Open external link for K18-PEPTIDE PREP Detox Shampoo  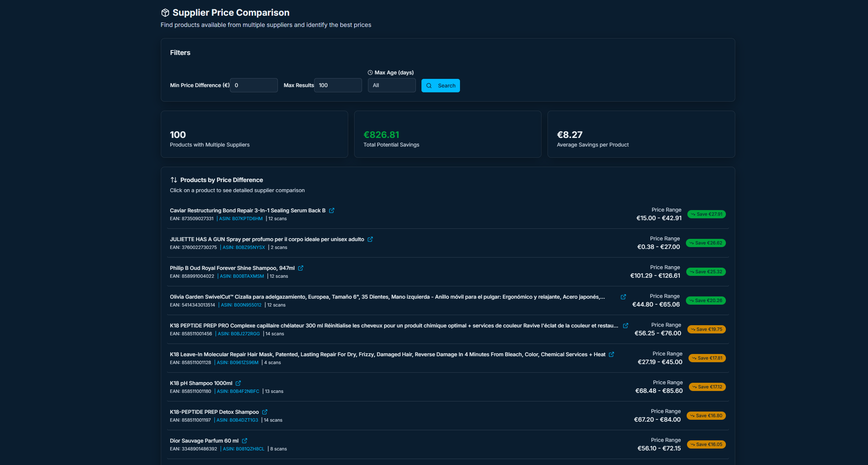[x=265, y=412]
